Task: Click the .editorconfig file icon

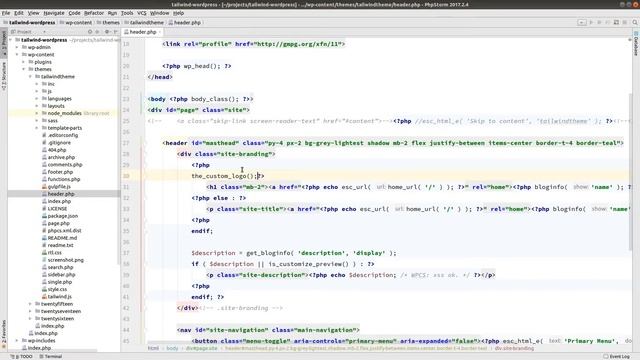Action: tap(44, 136)
